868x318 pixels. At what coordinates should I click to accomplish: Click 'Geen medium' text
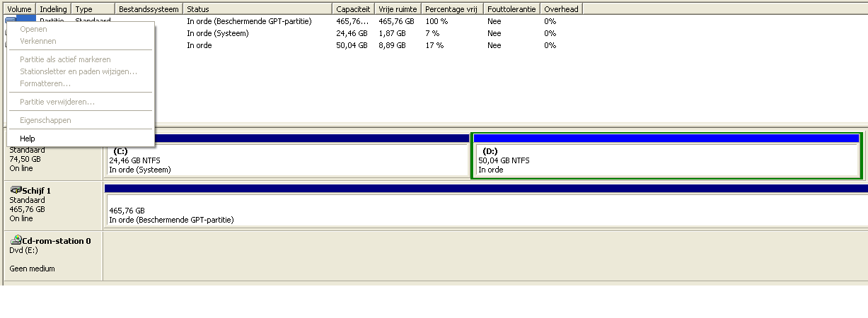click(x=32, y=269)
